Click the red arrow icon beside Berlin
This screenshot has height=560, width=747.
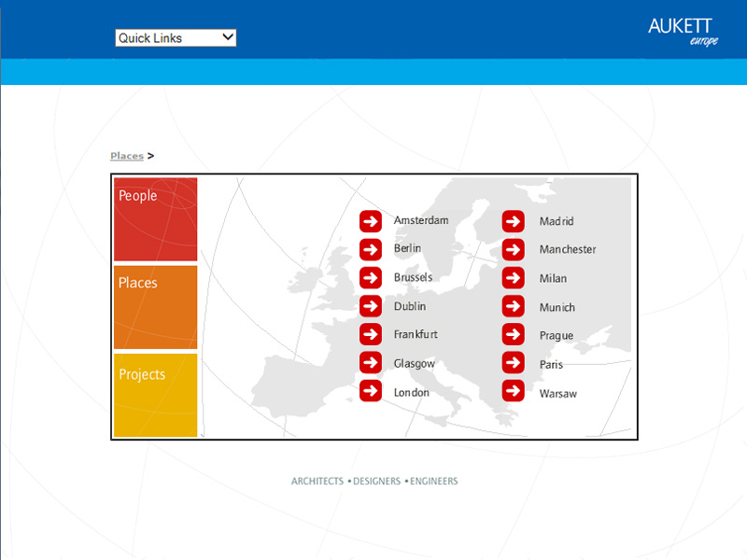pyautogui.click(x=371, y=249)
